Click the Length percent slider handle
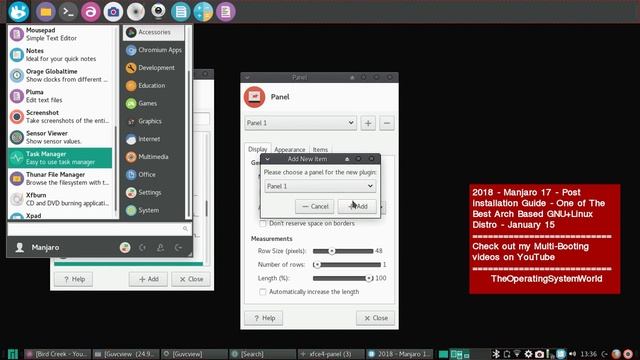This screenshot has width=640, height=360. click(369, 278)
